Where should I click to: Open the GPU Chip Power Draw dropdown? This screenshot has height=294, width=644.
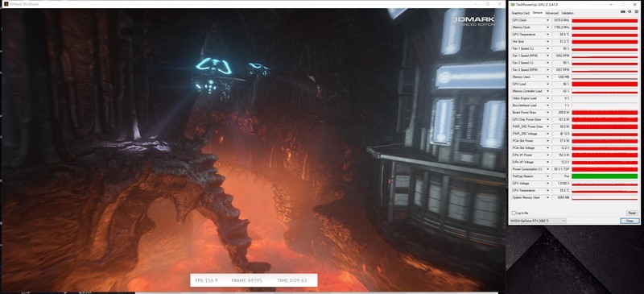tap(547, 120)
